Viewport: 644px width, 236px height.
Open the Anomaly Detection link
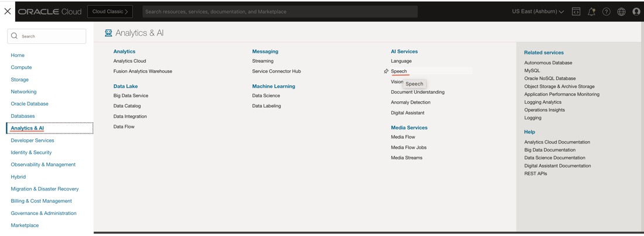[x=411, y=102]
